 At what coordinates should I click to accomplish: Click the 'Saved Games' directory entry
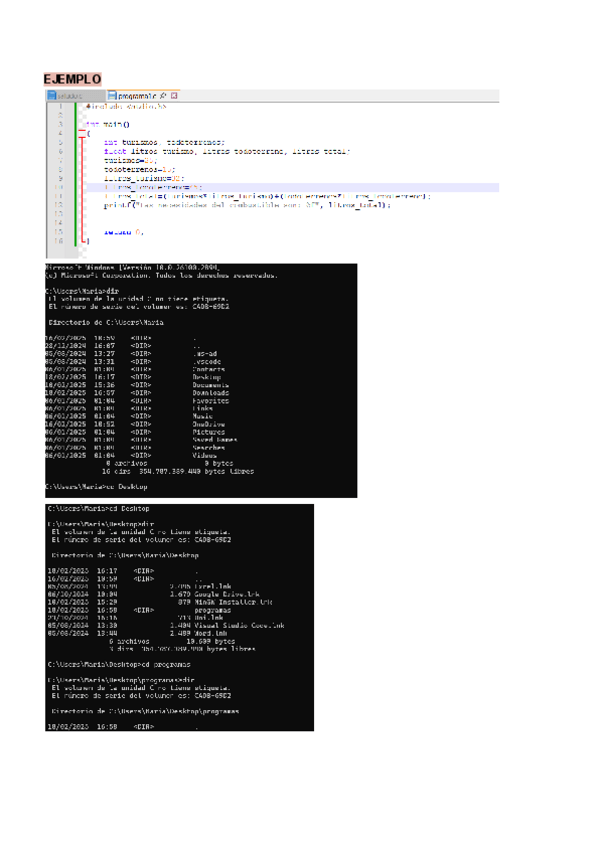(215, 440)
